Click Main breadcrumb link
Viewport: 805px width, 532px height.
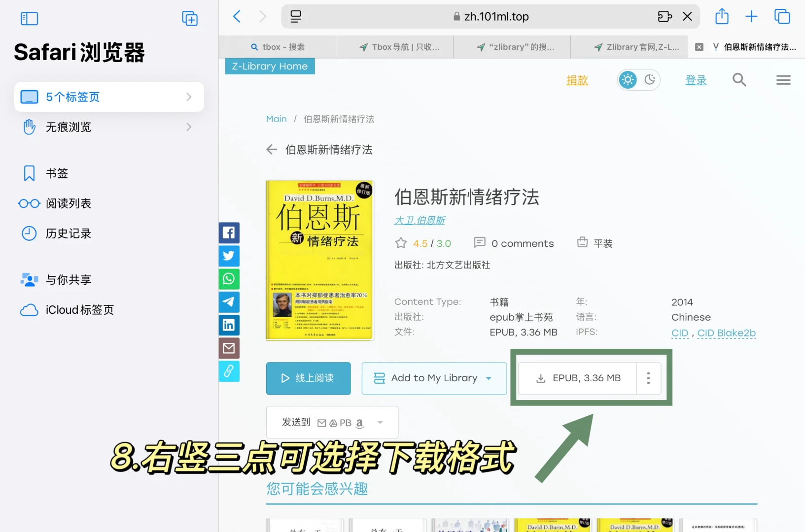point(276,119)
